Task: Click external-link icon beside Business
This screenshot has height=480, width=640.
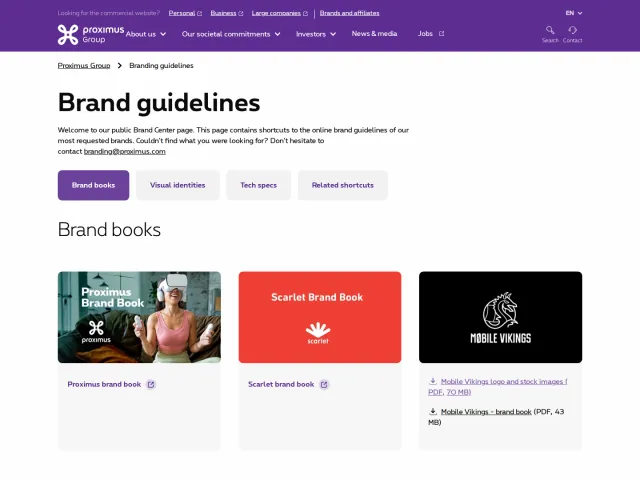Action: [x=241, y=13]
